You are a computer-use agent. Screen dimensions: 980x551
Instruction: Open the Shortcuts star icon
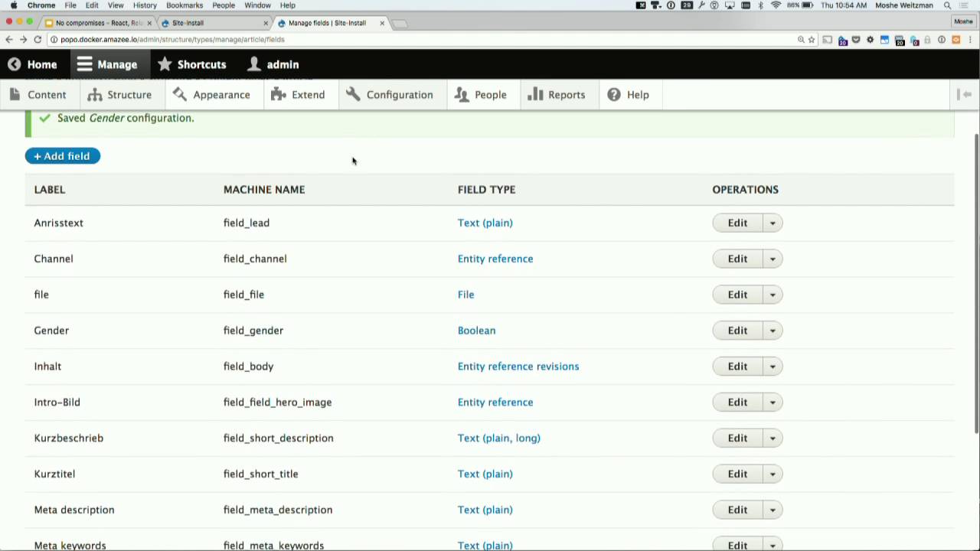(165, 64)
